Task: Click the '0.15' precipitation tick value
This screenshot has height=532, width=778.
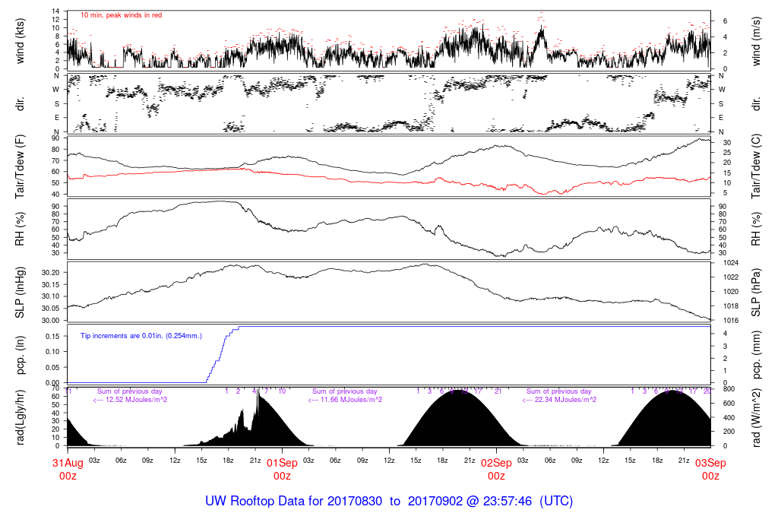Action: tap(52, 337)
